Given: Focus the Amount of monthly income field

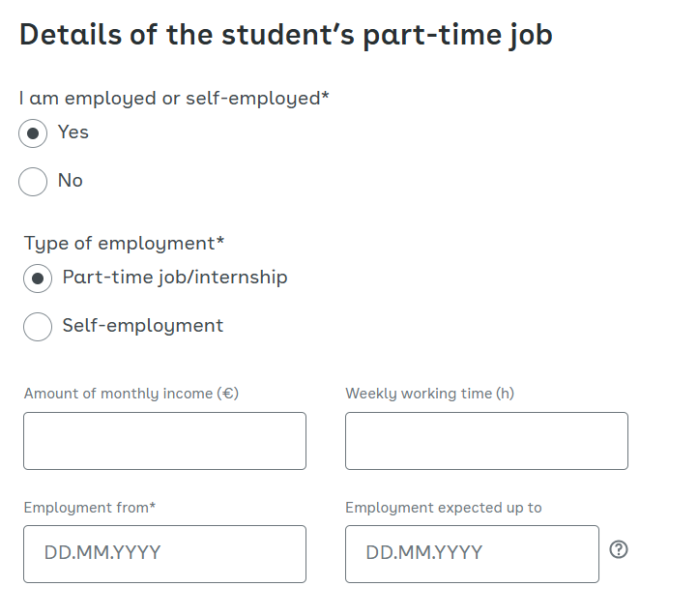Looking at the screenshot, I should (164, 441).
